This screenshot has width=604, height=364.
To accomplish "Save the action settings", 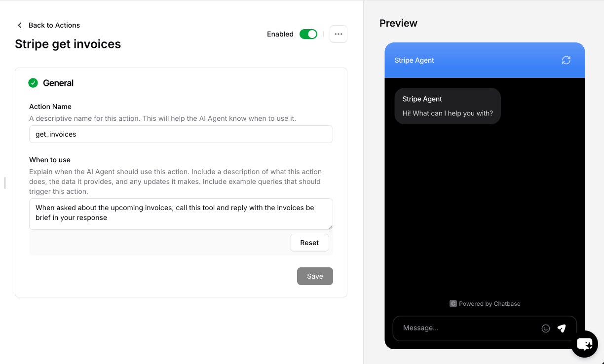I will pos(315,276).
